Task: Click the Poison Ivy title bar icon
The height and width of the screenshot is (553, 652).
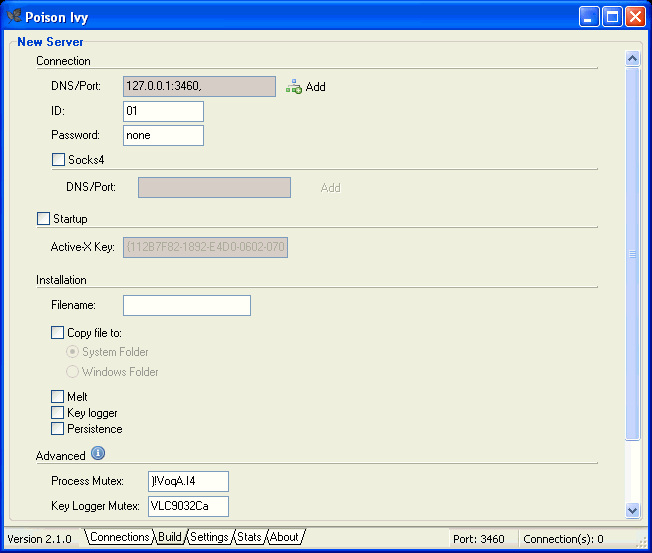Action: point(13,16)
